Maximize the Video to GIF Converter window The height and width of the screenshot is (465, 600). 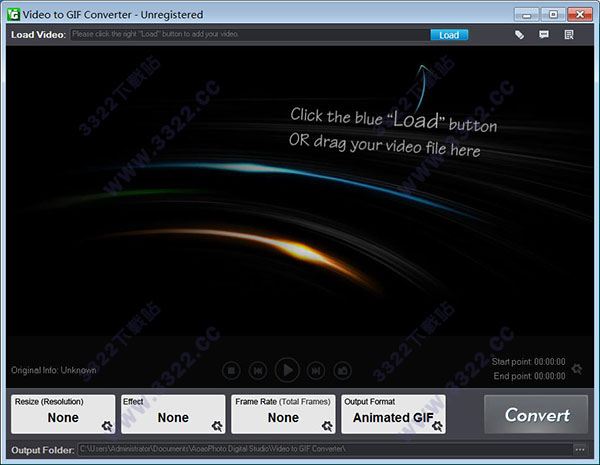553,15
